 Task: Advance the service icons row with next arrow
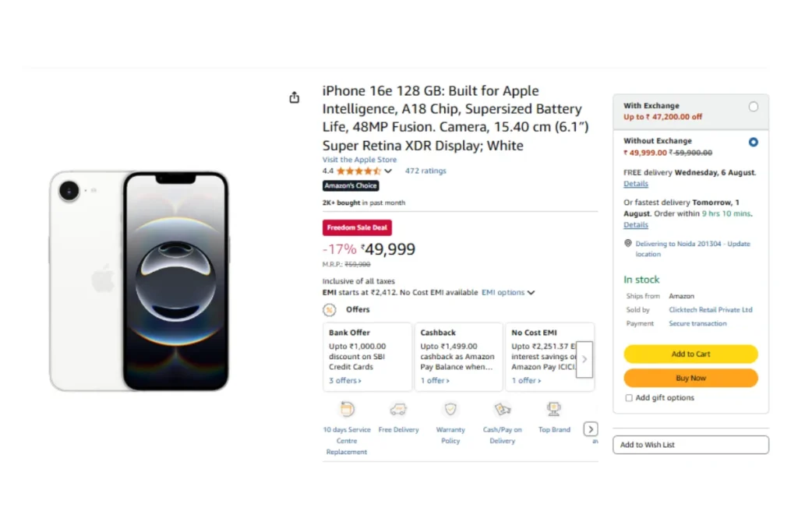click(591, 429)
